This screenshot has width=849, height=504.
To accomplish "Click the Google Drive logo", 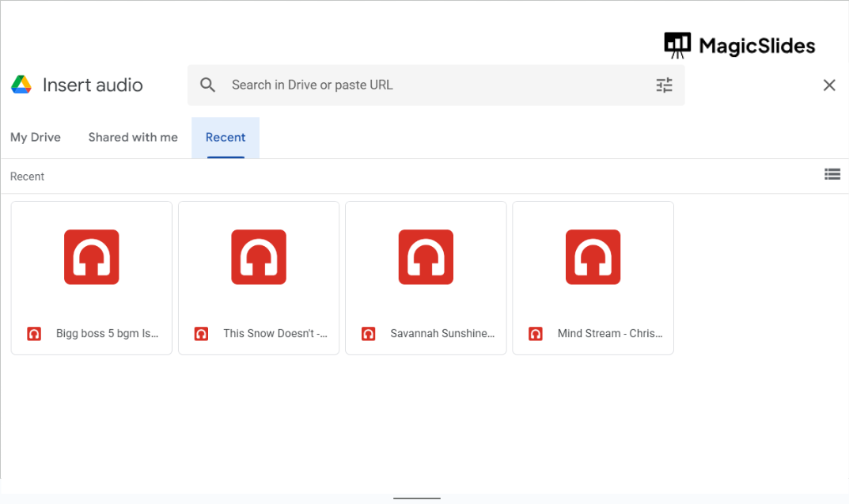I will [21, 85].
